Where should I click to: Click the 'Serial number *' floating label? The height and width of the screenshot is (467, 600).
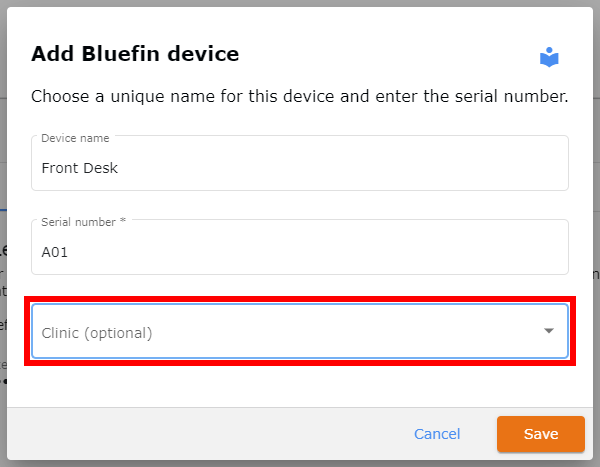coord(83,222)
